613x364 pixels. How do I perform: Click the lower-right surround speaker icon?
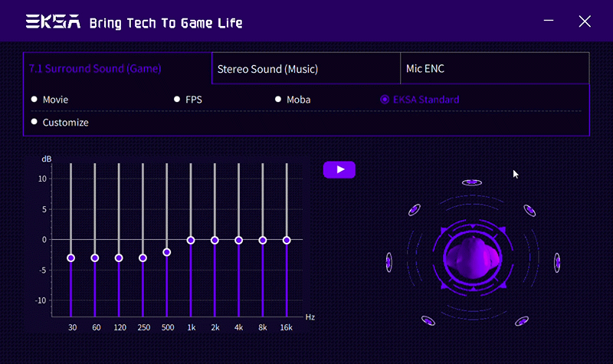(521, 321)
